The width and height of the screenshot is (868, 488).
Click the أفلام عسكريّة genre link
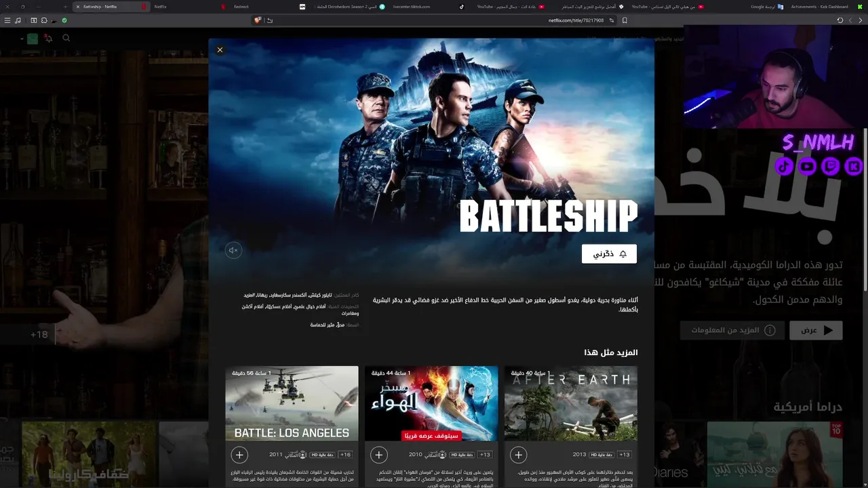[x=279, y=306]
